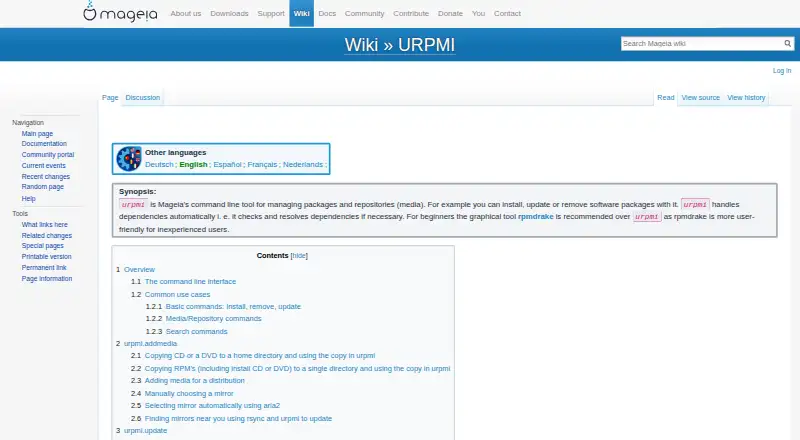Image resolution: width=800 pixels, height=440 pixels.
Task: Open the rpmdrake link in synopsis
Action: (x=536, y=216)
